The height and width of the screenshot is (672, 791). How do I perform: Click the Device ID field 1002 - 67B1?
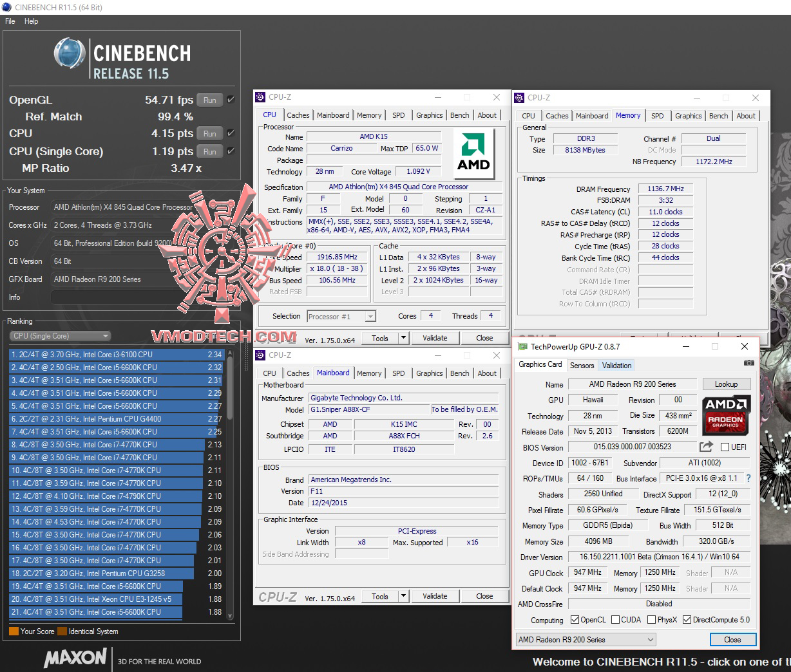point(589,463)
